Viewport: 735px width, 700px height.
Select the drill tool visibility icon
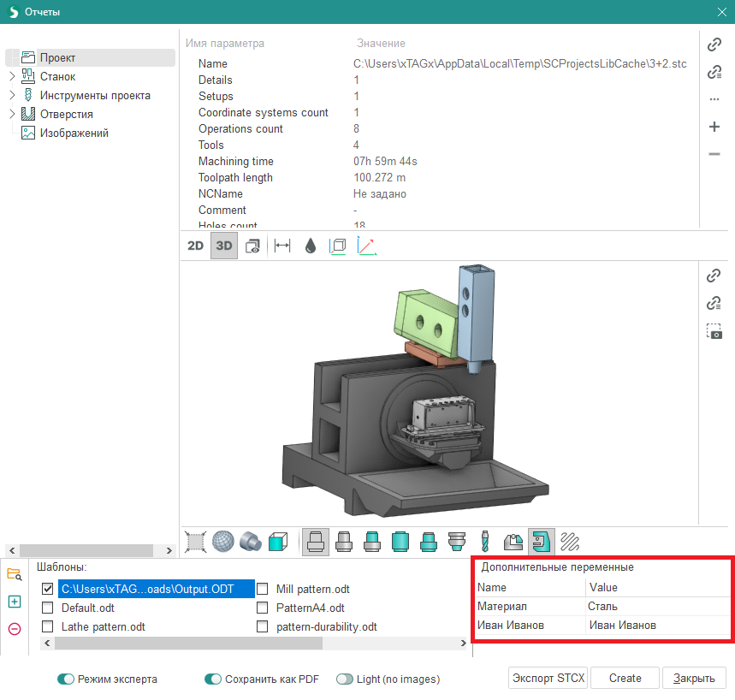[484, 541]
